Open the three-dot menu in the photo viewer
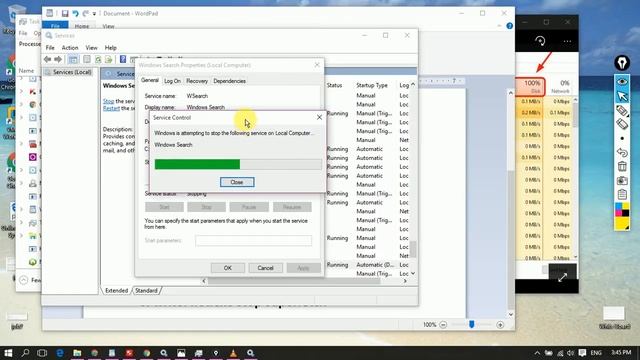The image size is (640, 360). pos(567,41)
